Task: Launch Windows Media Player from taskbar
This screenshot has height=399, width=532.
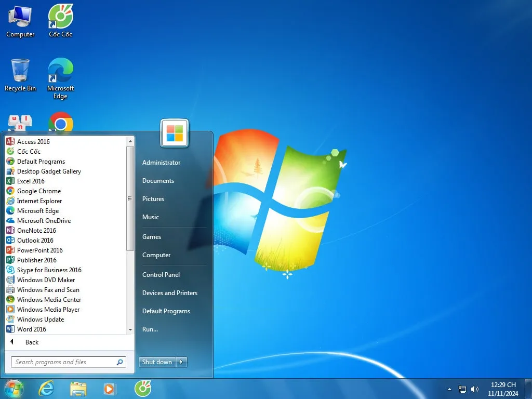Action: click(110, 389)
